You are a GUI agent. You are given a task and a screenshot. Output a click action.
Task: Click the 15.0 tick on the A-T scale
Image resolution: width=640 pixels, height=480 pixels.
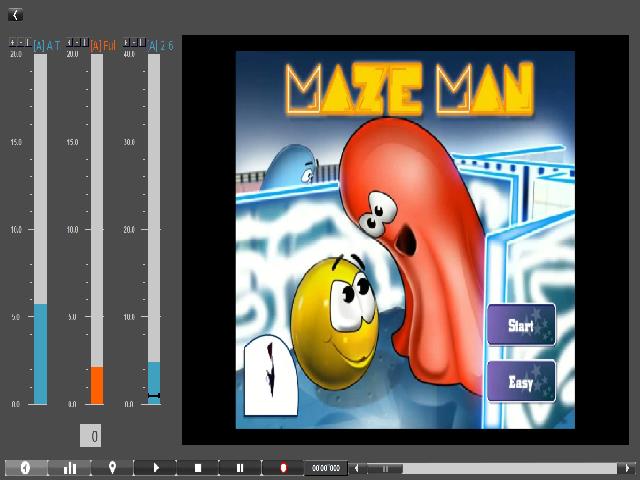click(16, 142)
